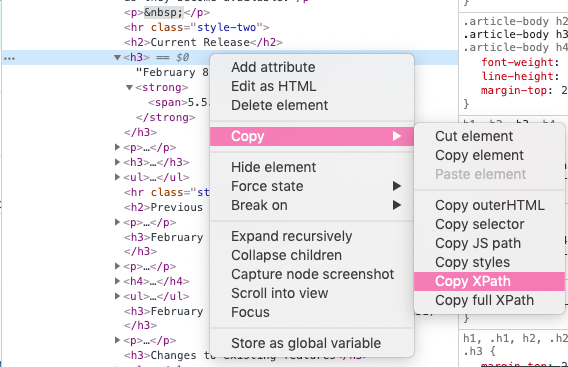Select the h2 Previous line
This screenshot has width=568, height=367.
click(164, 207)
